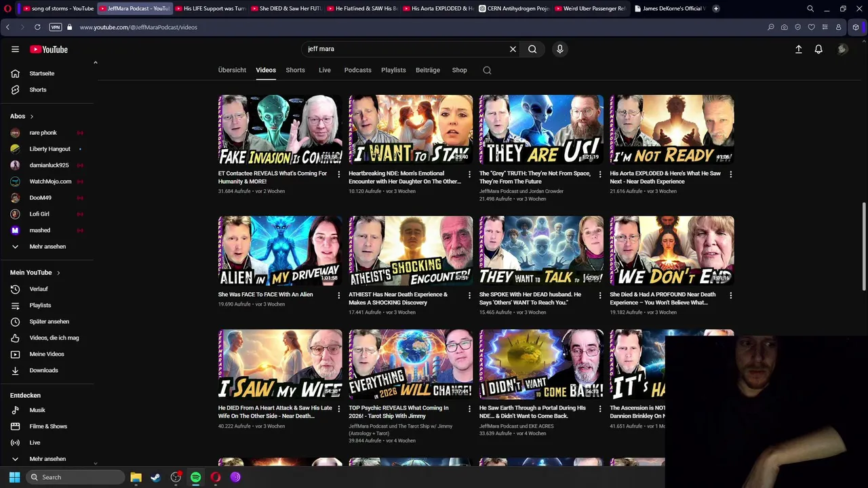
Task: Switch to the Übersicht channel tab
Action: (232, 70)
